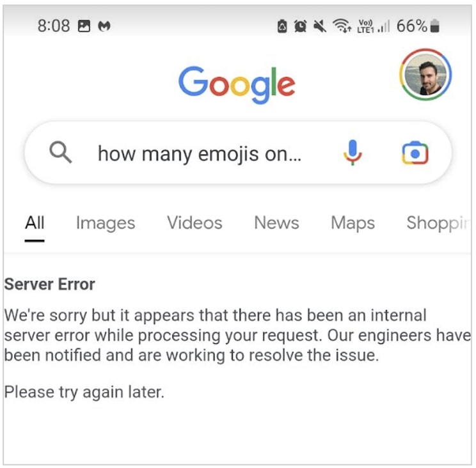
Task: Open the News tab
Action: pyautogui.click(x=276, y=222)
